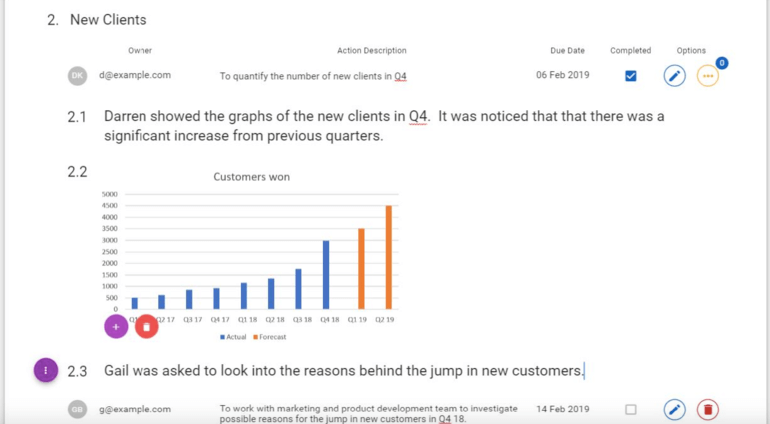Open the purple vertical-dots menu beside 2.3

pos(46,370)
